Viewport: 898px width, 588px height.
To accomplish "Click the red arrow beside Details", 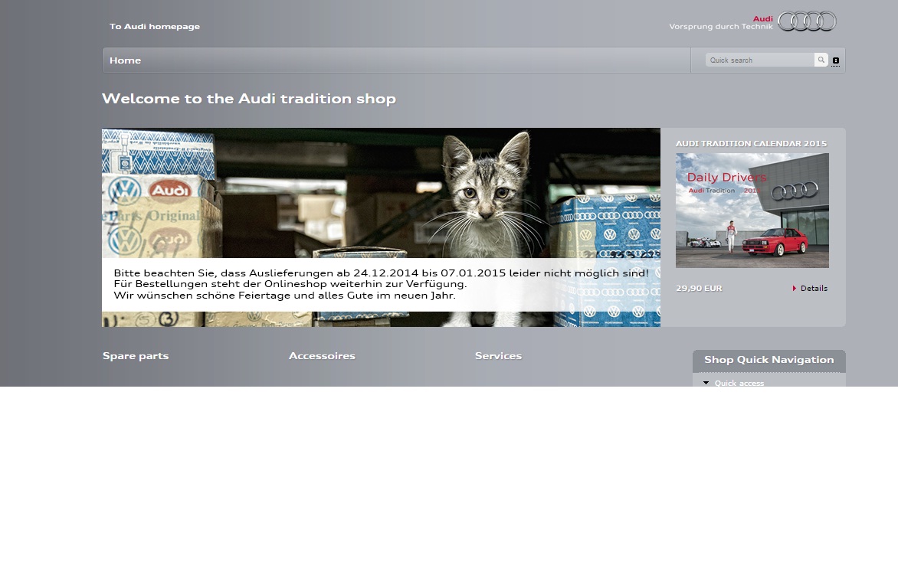I will click(795, 289).
